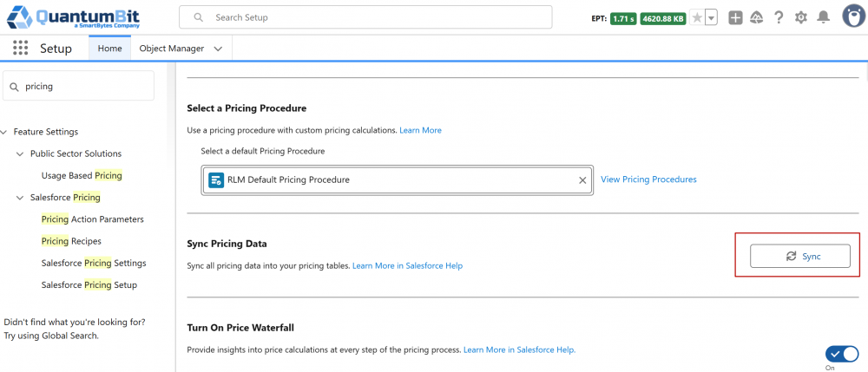Collapse the Public Sector Solutions node

[20, 153]
